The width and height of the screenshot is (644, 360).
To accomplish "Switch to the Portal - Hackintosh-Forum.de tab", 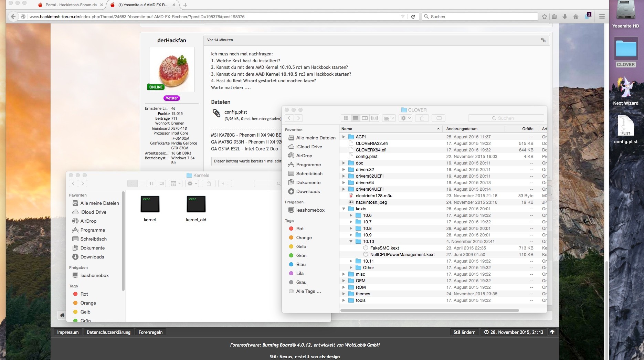I will click(x=71, y=5).
